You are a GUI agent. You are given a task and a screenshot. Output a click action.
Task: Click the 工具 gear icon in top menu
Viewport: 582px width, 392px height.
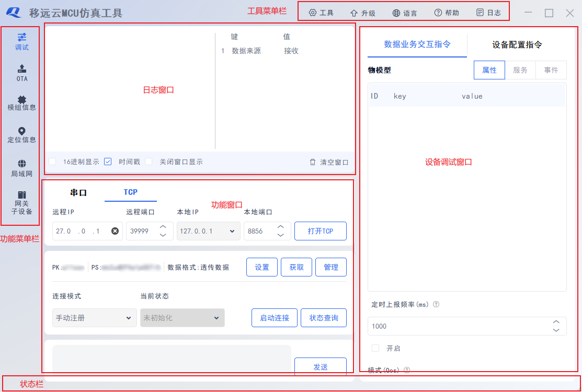click(x=313, y=13)
